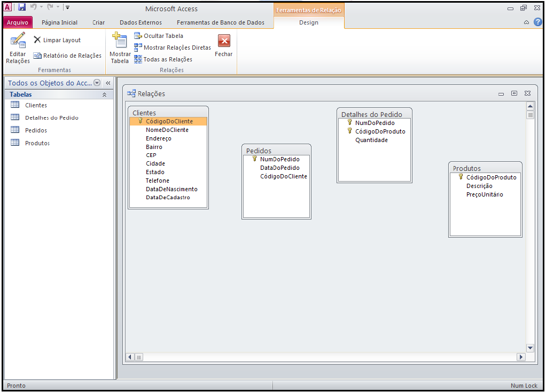Collapse the navigation pane with double chevron
Image resolution: width=546 pixels, height=392 pixels.
pos(107,83)
